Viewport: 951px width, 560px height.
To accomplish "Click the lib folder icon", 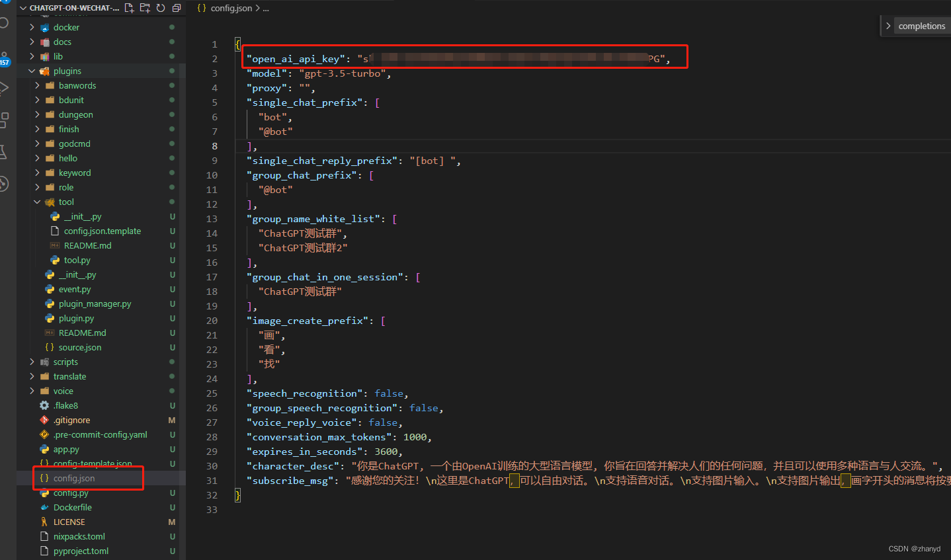I will 45,56.
